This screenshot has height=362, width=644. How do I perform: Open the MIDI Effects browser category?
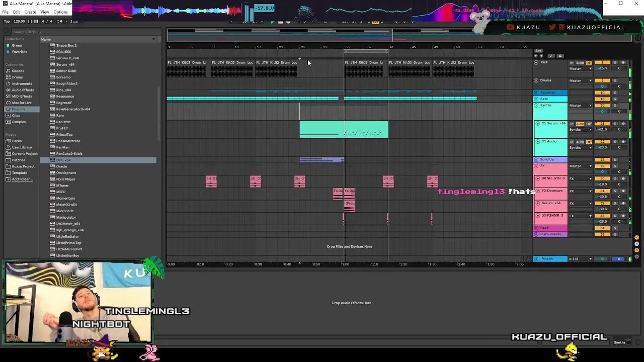click(x=22, y=97)
